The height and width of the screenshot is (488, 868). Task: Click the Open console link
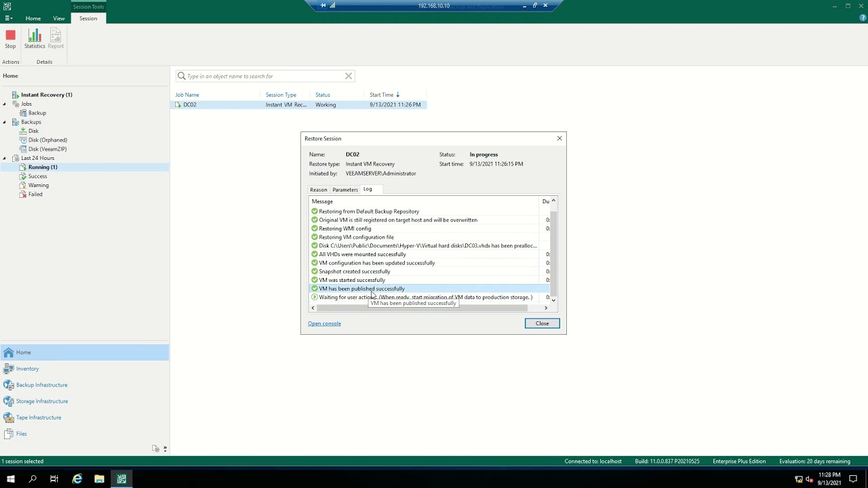pos(324,323)
